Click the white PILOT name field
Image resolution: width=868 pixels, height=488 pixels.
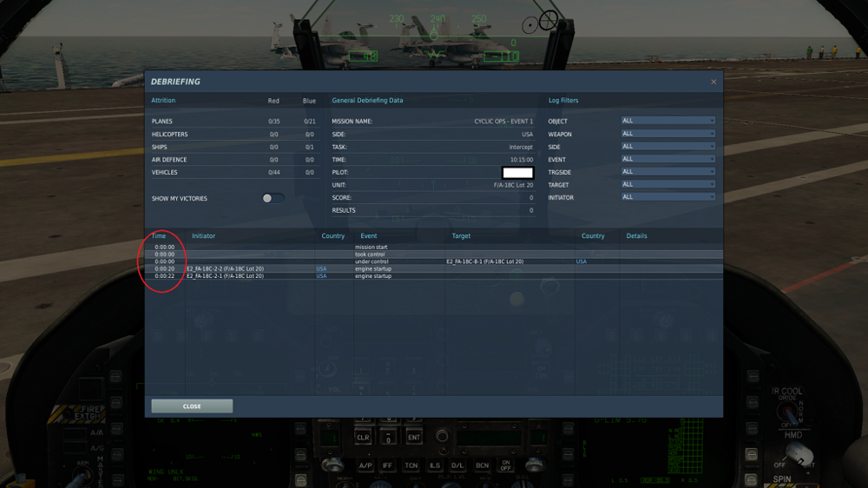click(517, 173)
